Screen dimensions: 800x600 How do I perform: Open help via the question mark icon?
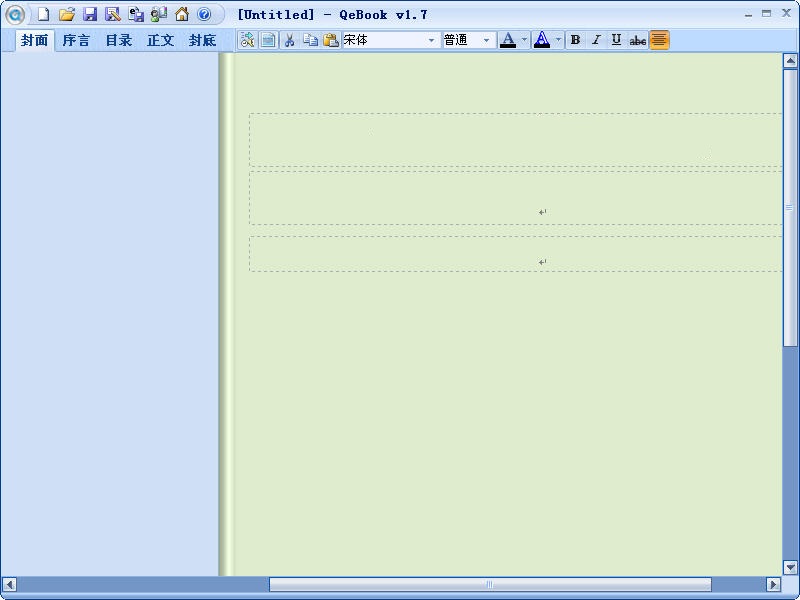tap(204, 15)
